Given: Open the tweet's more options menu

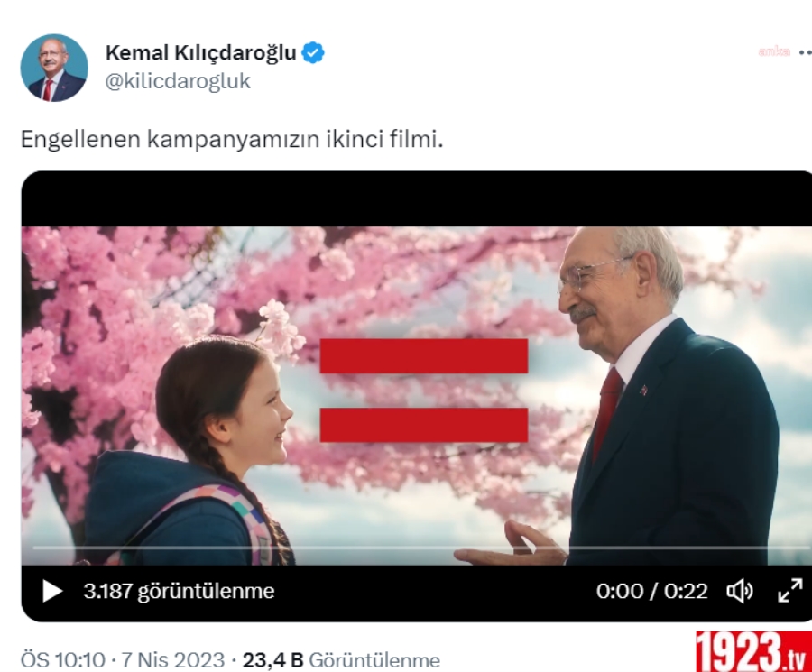Looking at the screenshot, I should (x=806, y=52).
